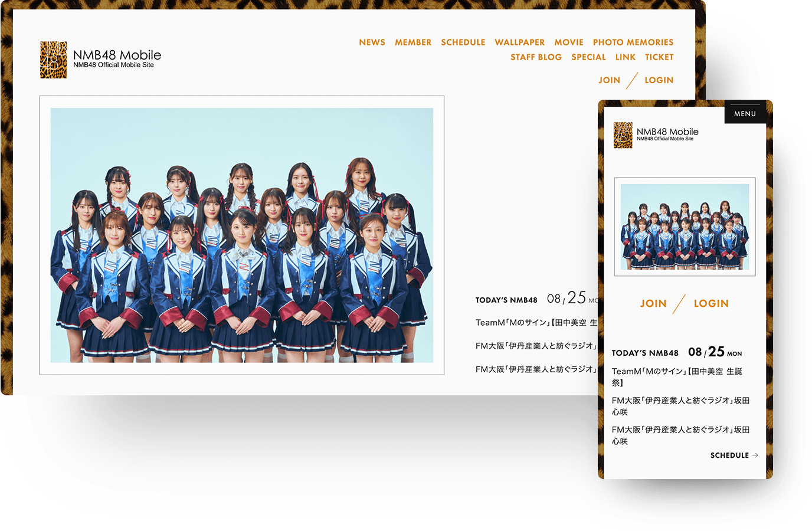Click first desktop FM大阪「伊丹産業人と紡ぐラジオ」 entry
The width and height of the screenshot is (812, 531).
pos(536,346)
